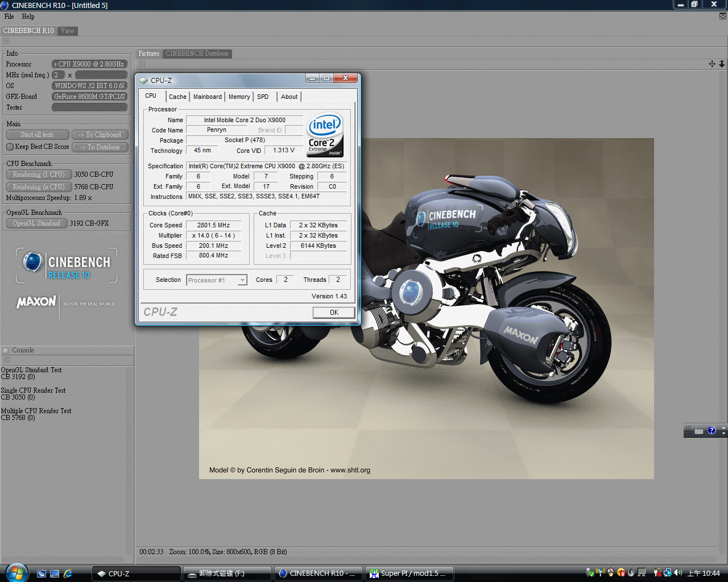Switch to Super PI / mod1.5 taskbar button
Image resolution: width=728 pixels, height=582 pixels.
pyautogui.click(x=410, y=573)
